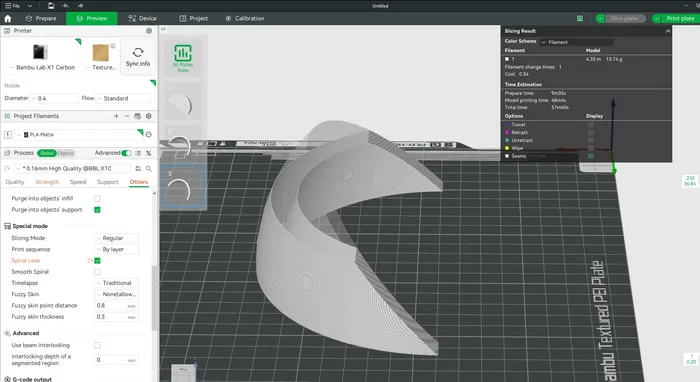This screenshot has height=382, width=700.
Task: Switch to the Device tab
Action: pyautogui.click(x=142, y=18)
